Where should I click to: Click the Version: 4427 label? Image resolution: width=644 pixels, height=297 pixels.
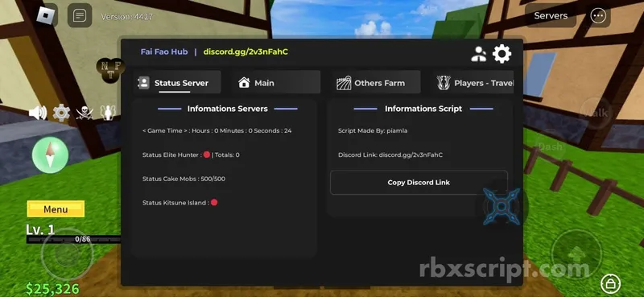click(x=127, y=17)
